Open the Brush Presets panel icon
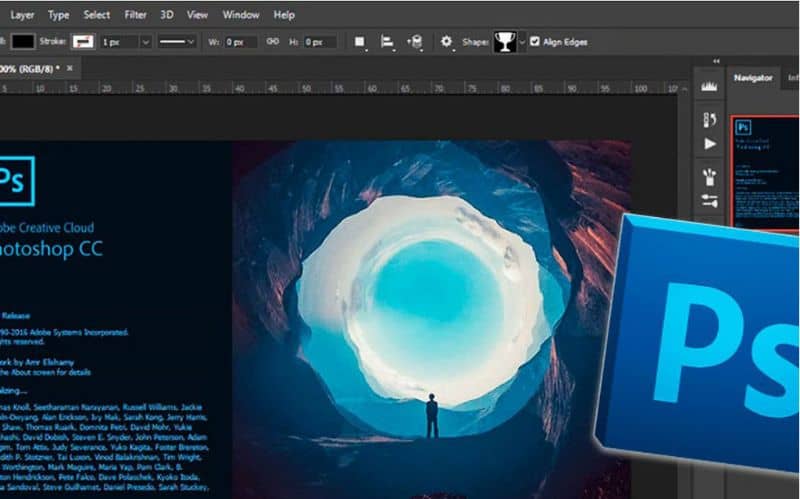This screenshot has width=800, height=499. point(710,176)
